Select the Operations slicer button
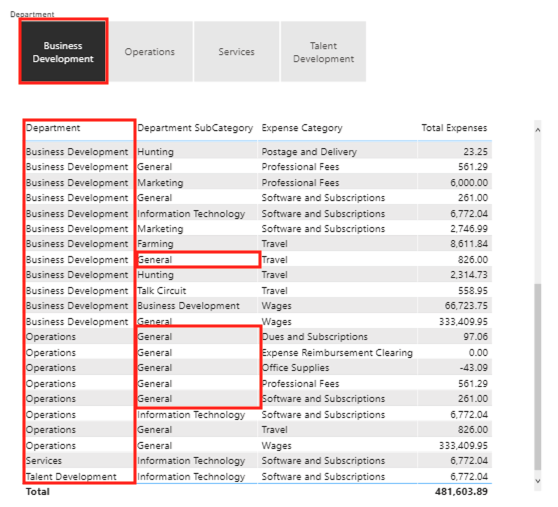The height and width of the screenshot is (507, 558). pos(150,52)
